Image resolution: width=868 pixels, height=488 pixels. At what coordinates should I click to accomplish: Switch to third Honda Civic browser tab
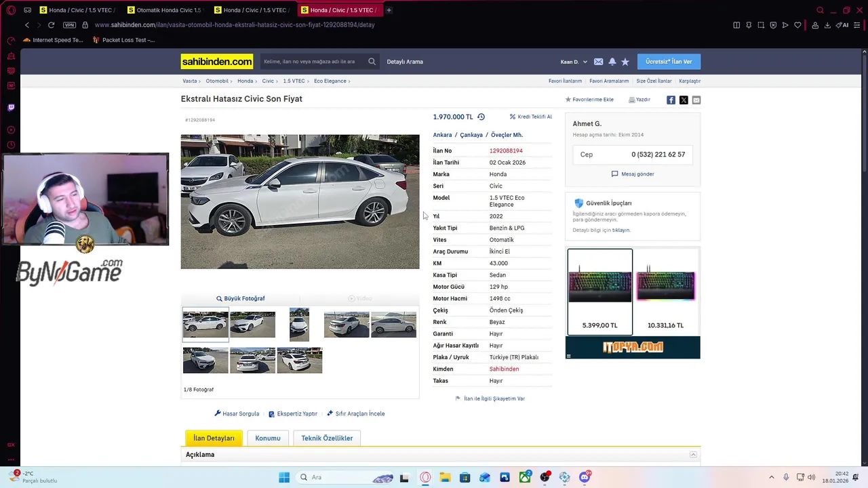(x=254, y=10)
